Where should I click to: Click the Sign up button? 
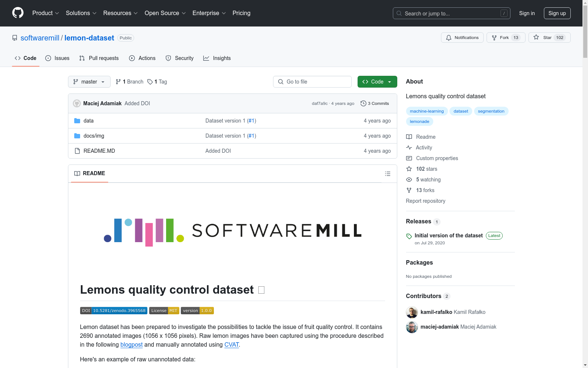[557, 13]
